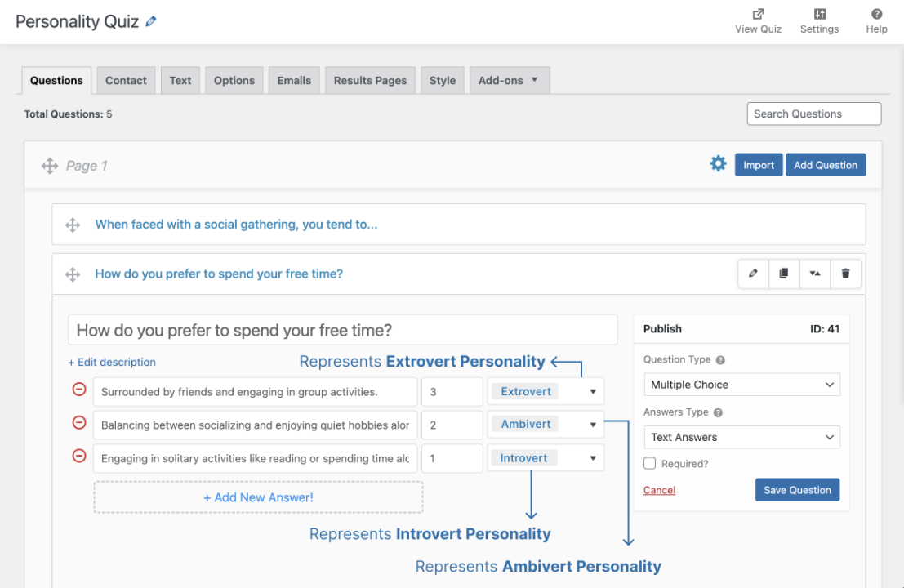Remove the Extrovert answer with the minus icon
The height and width of the screenshot is (588, 904).
[78, 390]
